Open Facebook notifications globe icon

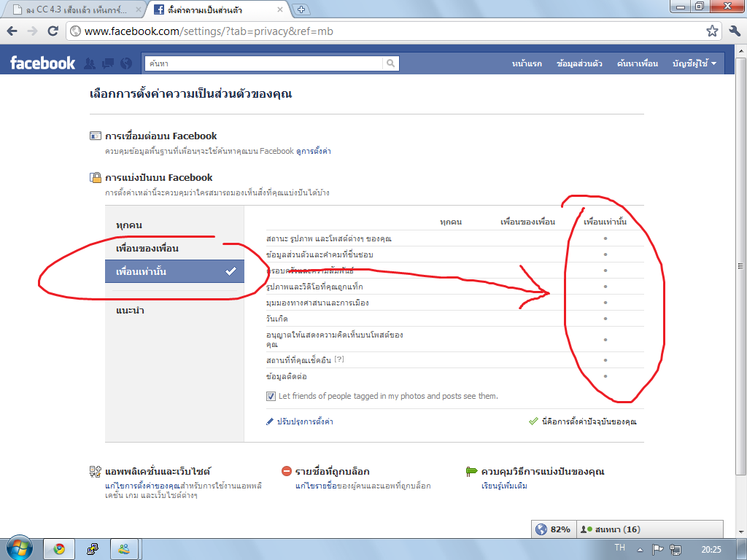click(125, 63)
